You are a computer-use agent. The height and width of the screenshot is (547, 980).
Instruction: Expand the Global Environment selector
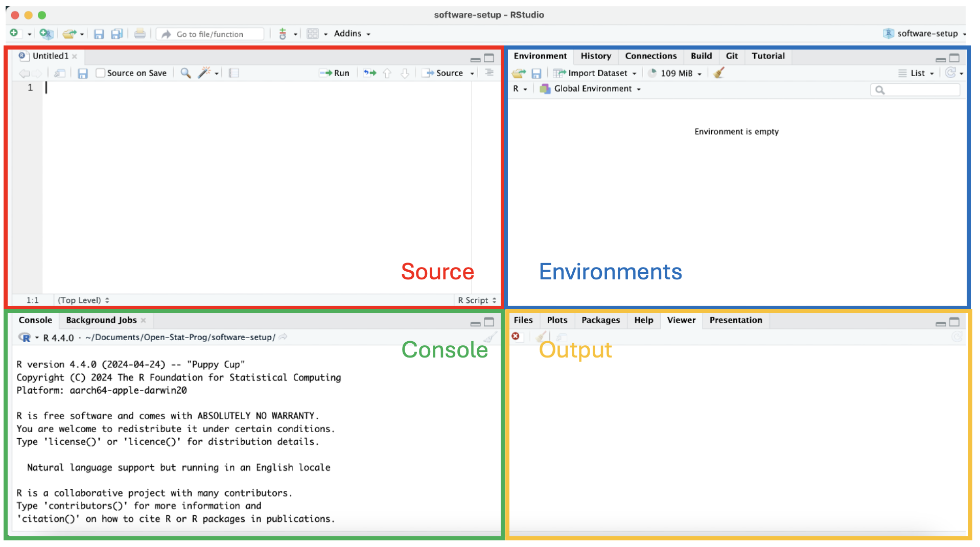590,88
